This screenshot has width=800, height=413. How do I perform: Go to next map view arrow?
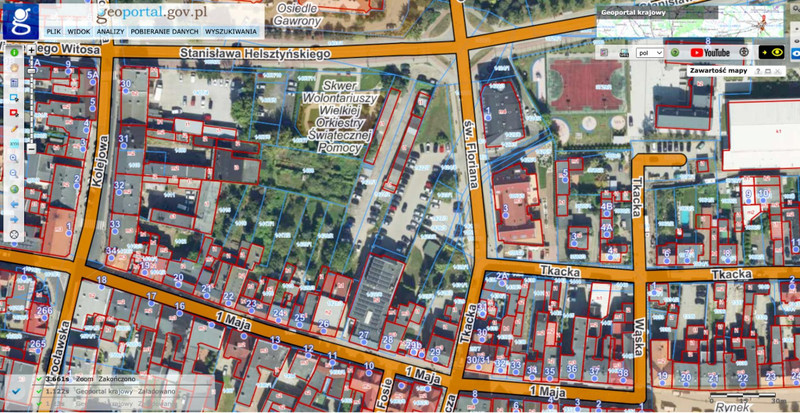click(15, 219)
